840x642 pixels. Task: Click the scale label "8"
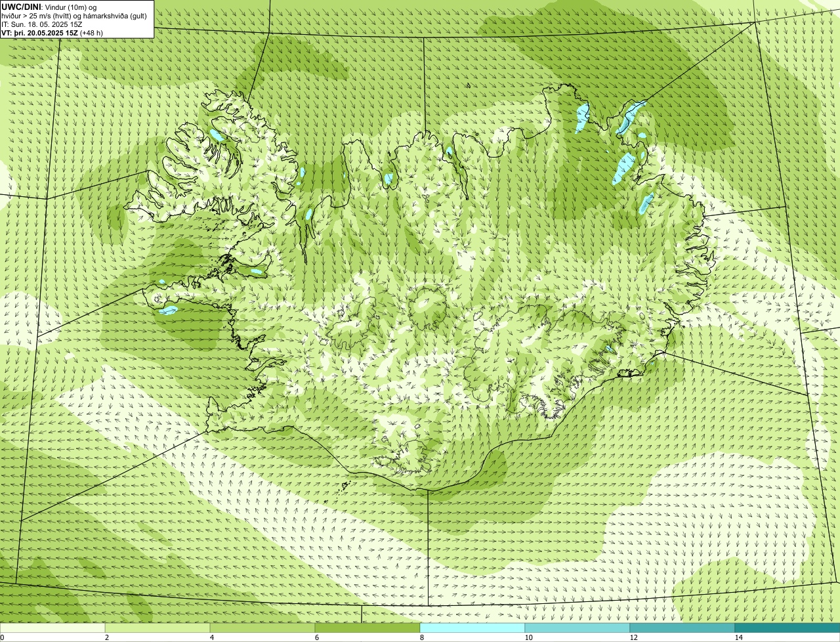(x=421, y=637)
